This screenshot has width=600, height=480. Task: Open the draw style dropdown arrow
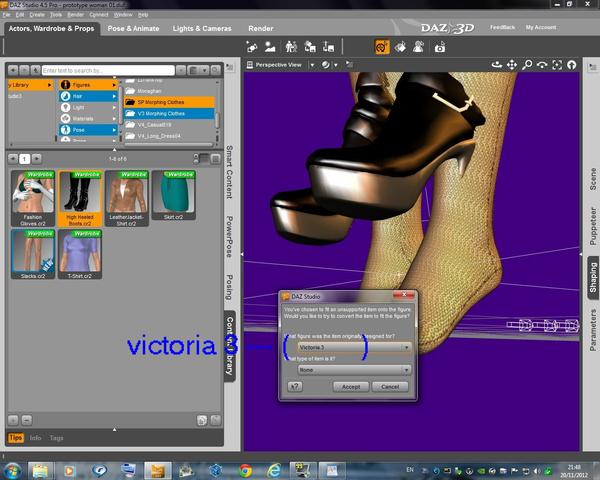click(336, 65)
